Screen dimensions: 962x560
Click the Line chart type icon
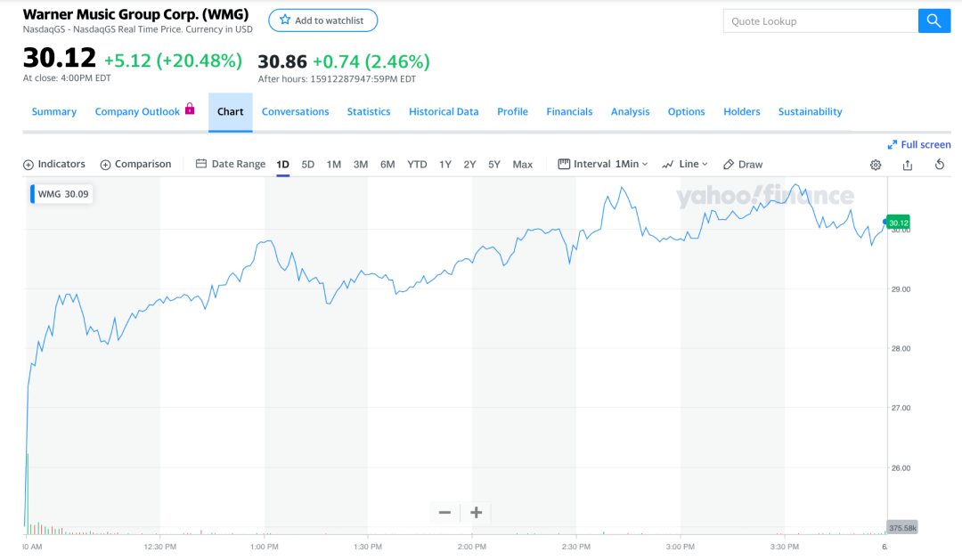[x=667, y=165]
